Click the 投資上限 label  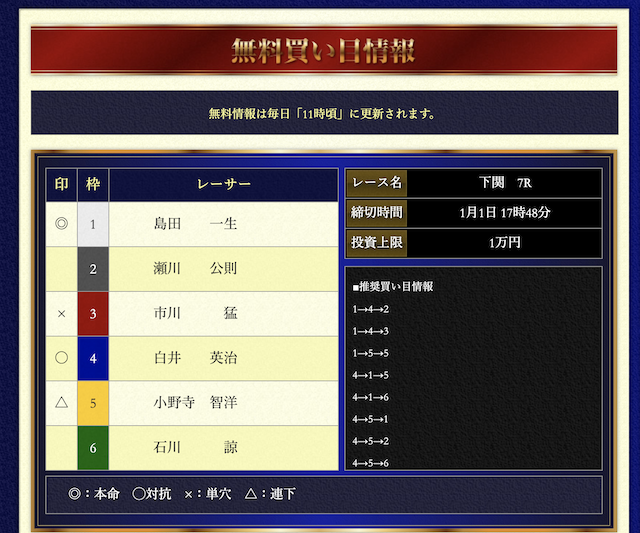coord(377,243)
